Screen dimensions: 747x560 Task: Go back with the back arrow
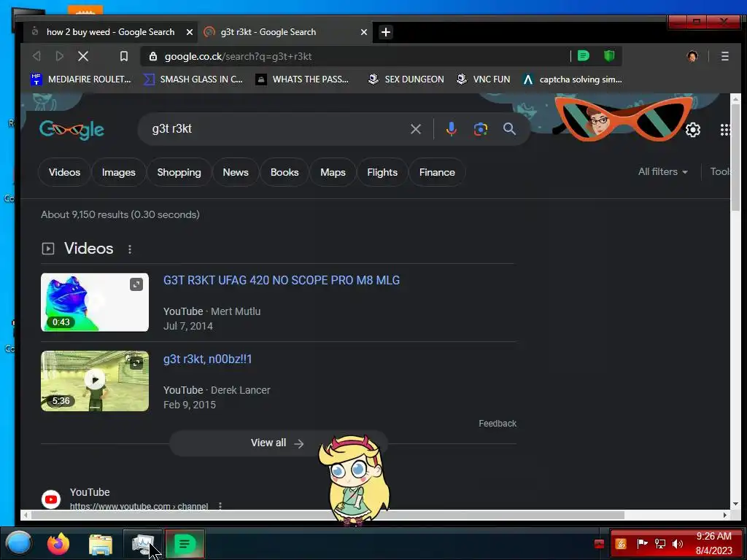[36, 56]
